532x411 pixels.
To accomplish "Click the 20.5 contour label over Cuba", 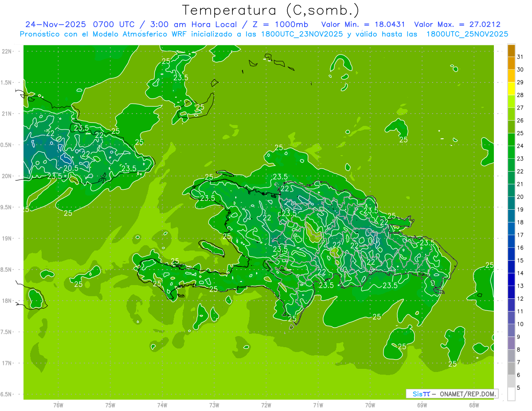I will pyautogui.click(x=71, y=168).
